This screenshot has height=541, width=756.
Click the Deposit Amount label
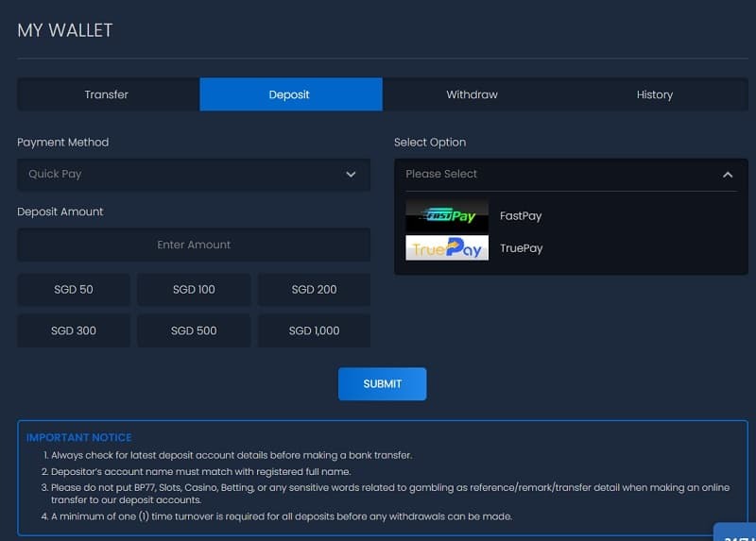tap(60, 212)
